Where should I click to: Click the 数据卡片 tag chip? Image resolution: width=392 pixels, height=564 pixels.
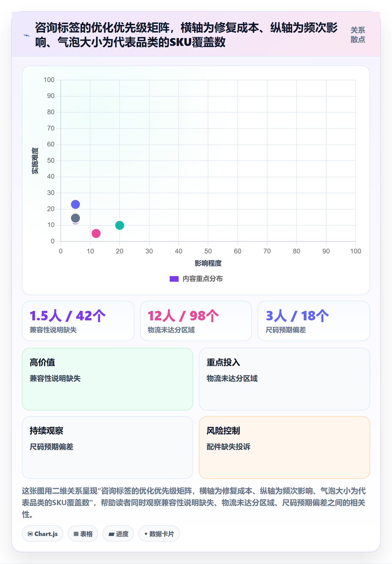coord(159,534)
